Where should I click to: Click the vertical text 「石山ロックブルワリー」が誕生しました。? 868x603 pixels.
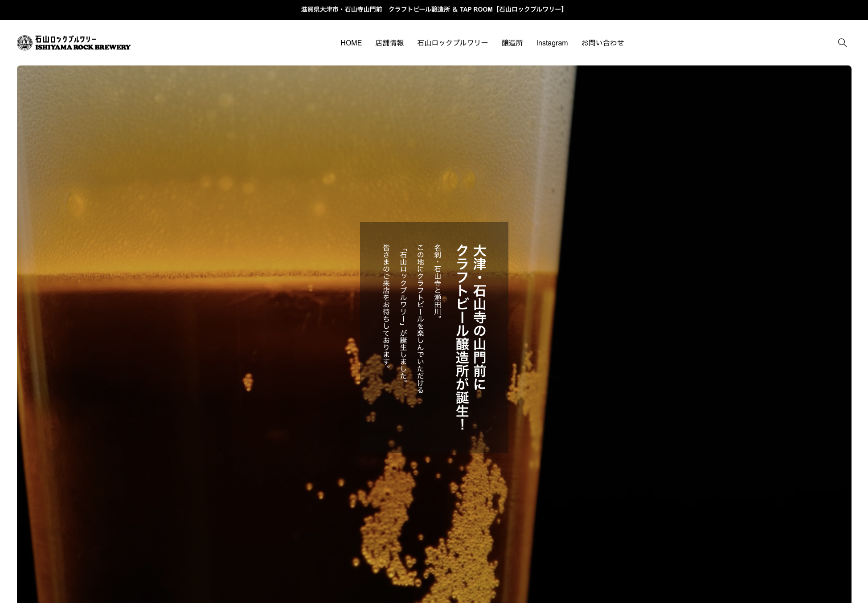pyautogui.click(x=403, y=315)
